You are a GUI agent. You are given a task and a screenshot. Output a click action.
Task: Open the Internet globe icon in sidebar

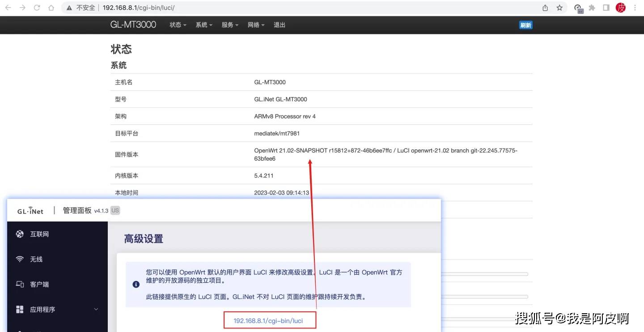pos(20,234)
